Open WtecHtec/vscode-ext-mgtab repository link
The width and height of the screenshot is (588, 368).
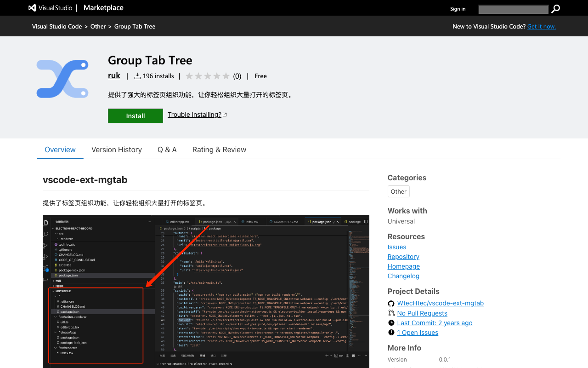click(x=441, y=303)
